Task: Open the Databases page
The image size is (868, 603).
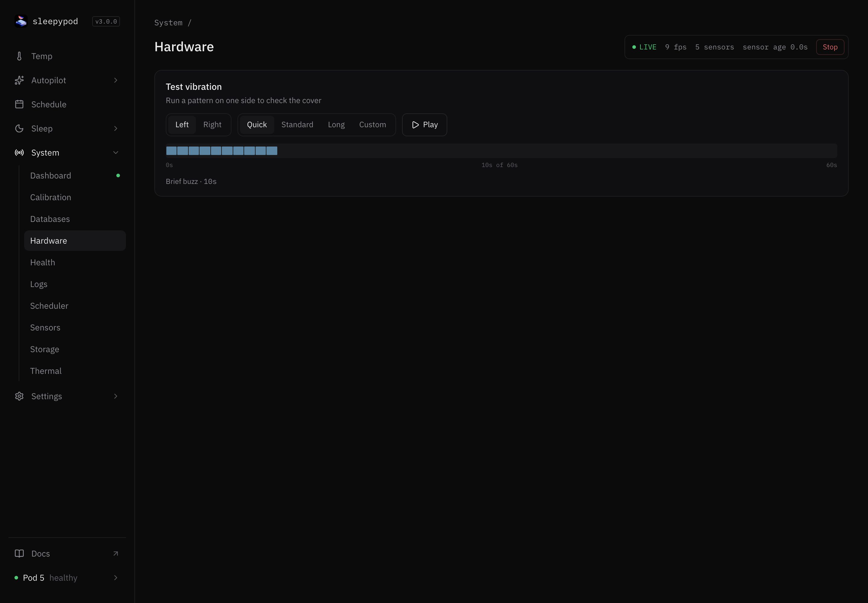Action: 75,219
